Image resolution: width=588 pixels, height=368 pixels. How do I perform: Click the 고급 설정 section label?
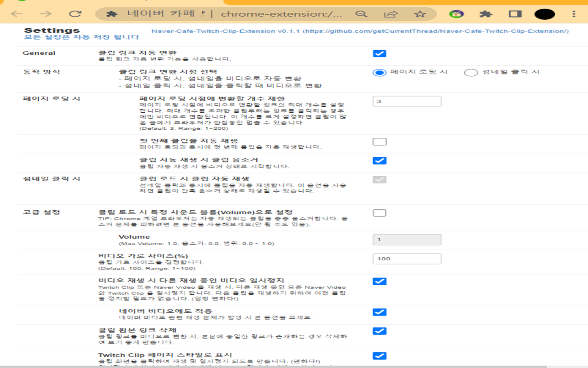[x=41, y=212]
